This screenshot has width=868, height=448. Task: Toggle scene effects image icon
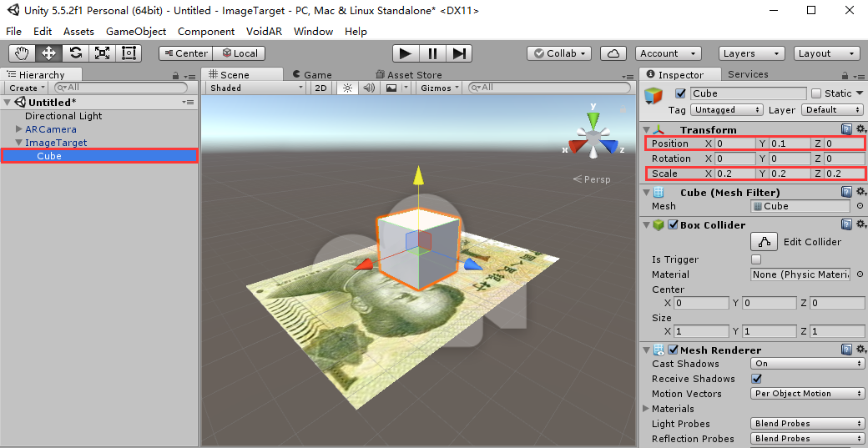(x=391, y=88)
